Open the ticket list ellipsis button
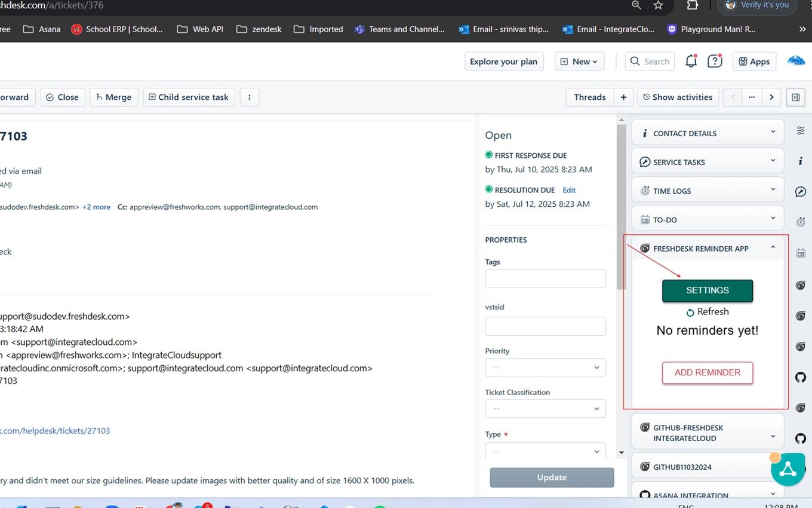812x508 pixels. [x=752, y=97]
